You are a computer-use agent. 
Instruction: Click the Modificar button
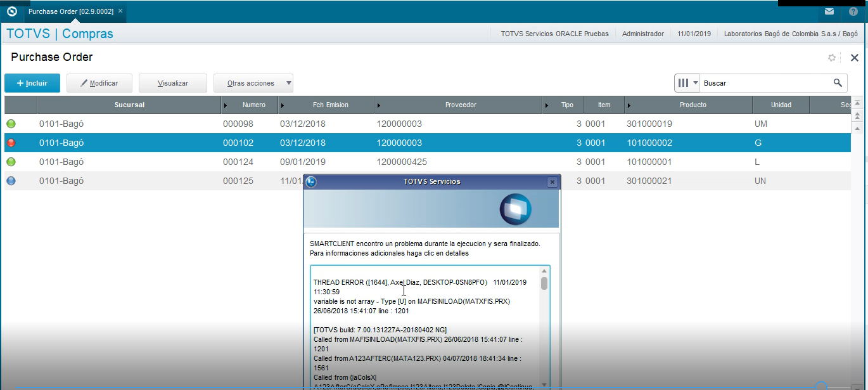point(100,83)
